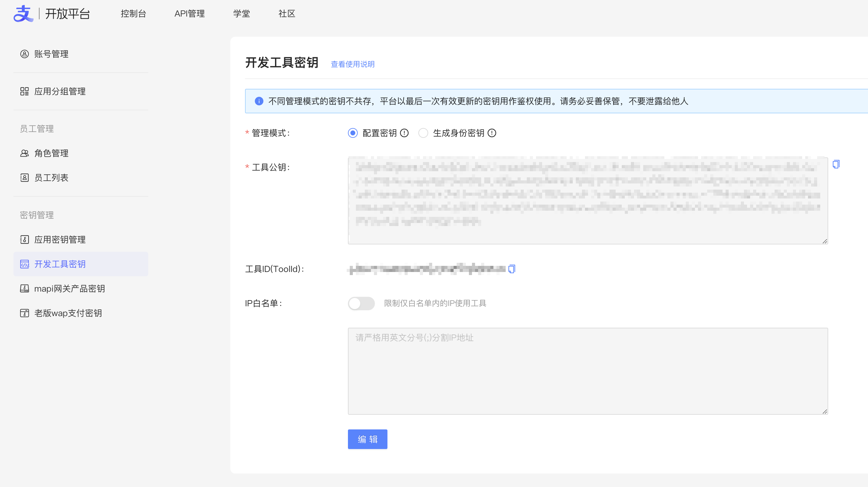868x487 pixels.
Task: Open 账号管理 in the sidebar
Action: (51, 54)
